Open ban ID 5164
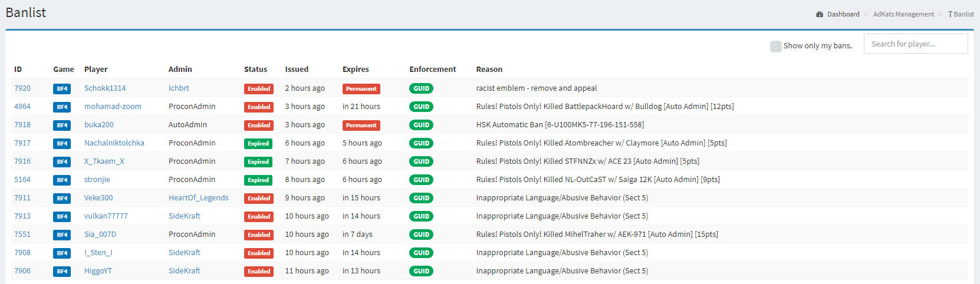The width and height of the screenshot is (980, 284). (x=22, y=180)
